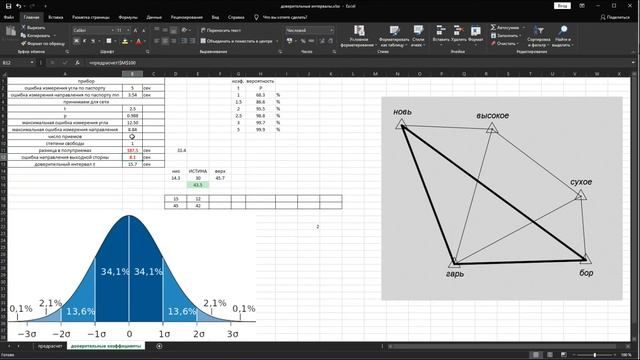640x360 pixels.
Task: Open Cell Styles (Стили ячеек)
Action: pos(418,36)
